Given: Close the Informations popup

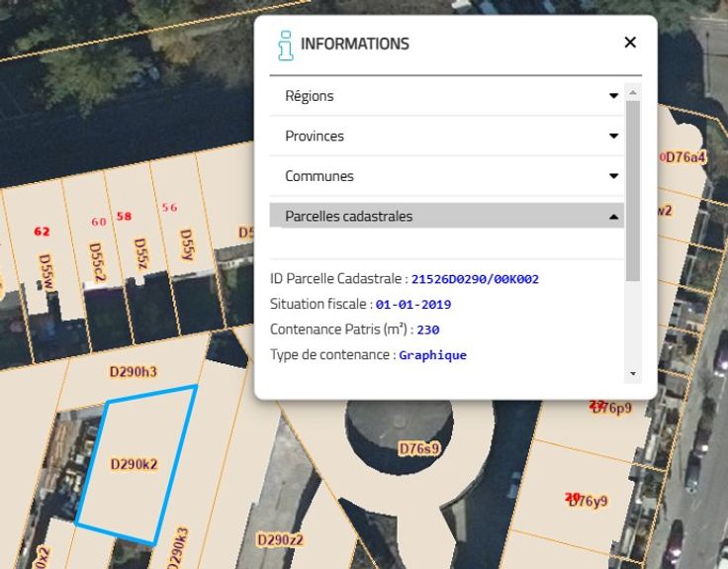Looking at the screenshot, I should (x=630, y=43).
